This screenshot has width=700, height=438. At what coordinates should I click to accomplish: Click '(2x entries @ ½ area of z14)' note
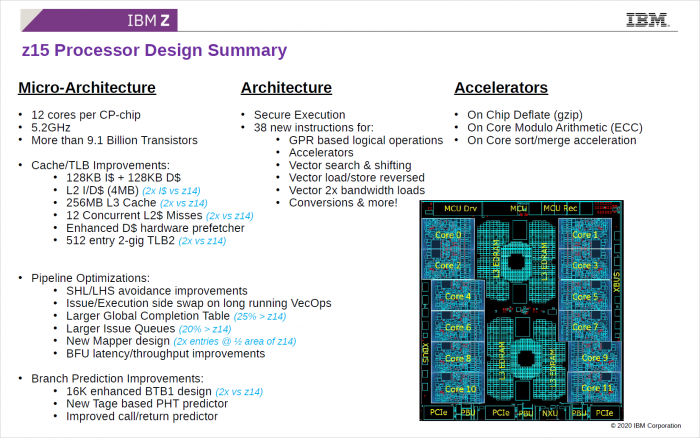click(235, 342)
